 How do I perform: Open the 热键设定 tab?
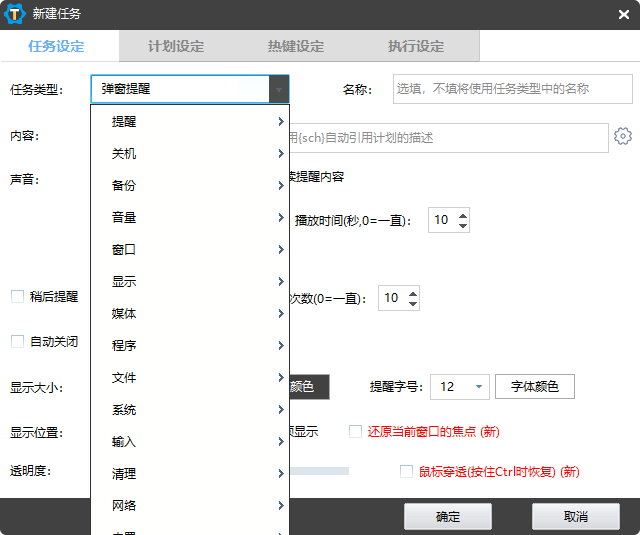point(296,46)
